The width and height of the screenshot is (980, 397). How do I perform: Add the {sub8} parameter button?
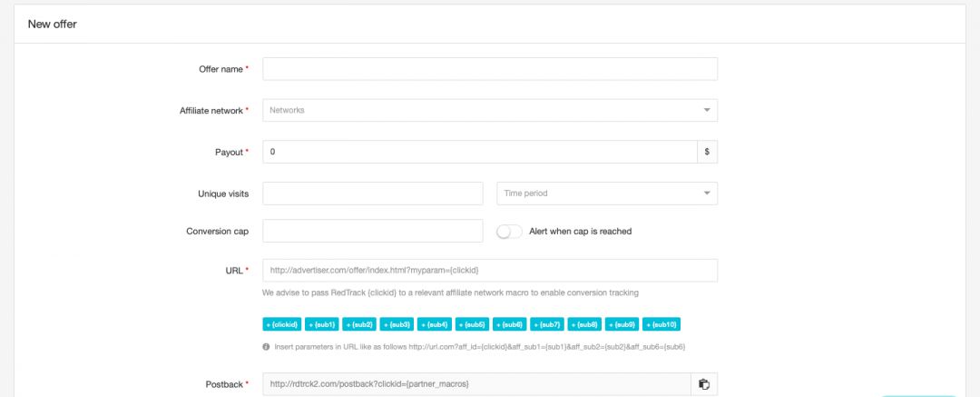point(584,324)
